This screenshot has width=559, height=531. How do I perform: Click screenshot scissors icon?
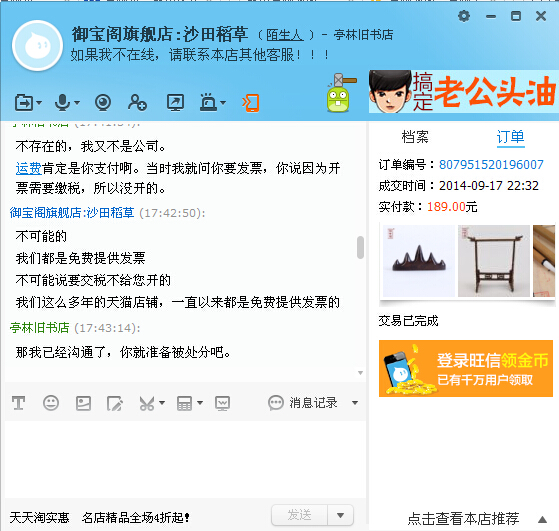click(147, 403)
